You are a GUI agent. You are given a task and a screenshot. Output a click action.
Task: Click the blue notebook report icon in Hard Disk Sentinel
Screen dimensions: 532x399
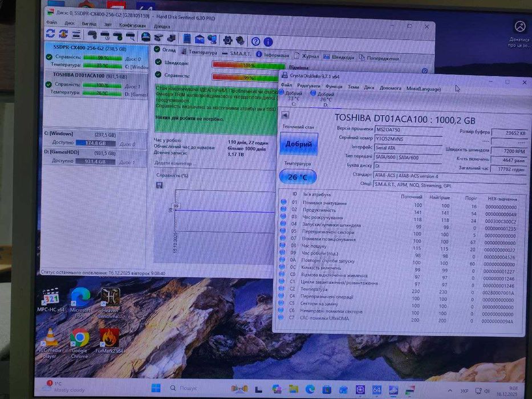click(x=186, y=39)
